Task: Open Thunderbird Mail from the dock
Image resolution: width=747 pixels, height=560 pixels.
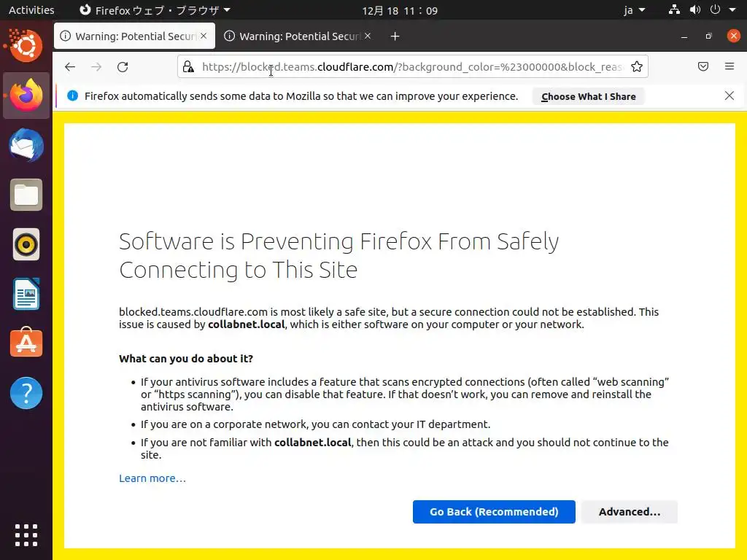Action: tap(26, 146)
